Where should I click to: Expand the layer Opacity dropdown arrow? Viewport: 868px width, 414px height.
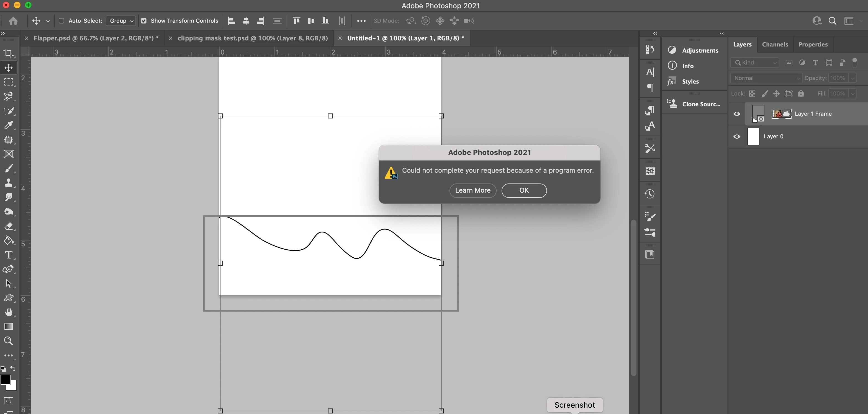pyautogui.click(x=852, y=78)
